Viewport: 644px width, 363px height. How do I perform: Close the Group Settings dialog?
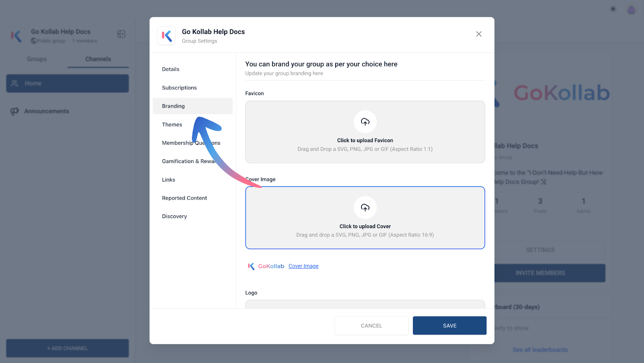coord(479,34)
